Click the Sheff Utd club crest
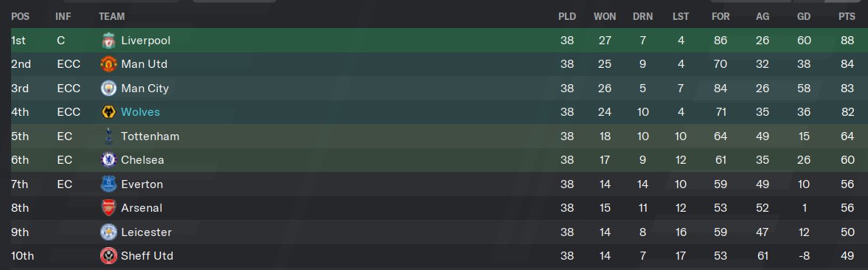The image size is (868, 270). coord(108,255)
